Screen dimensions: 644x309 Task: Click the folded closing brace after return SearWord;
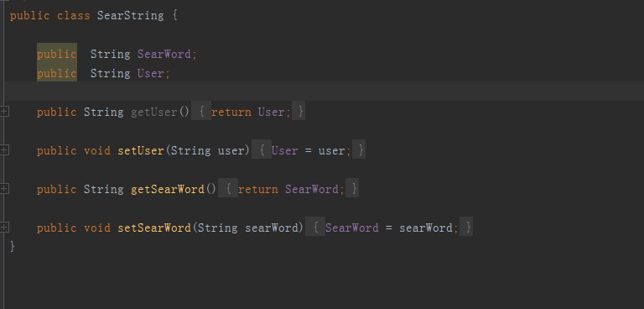(x=352, y=189)
